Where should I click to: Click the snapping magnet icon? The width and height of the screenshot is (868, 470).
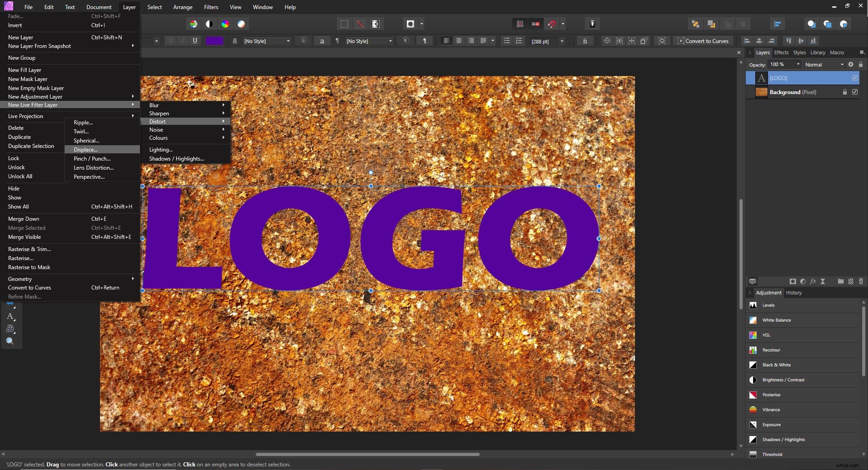click(552, 24)
